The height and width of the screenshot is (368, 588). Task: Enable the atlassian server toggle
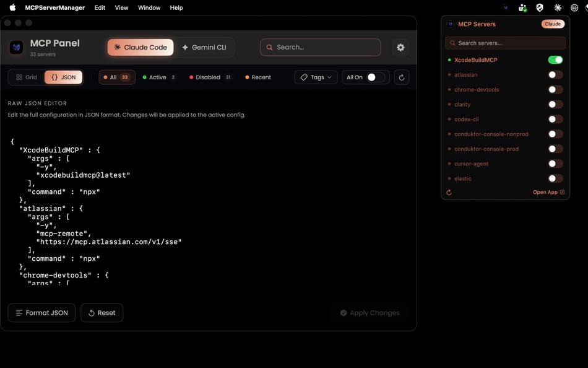coord(555,75)
